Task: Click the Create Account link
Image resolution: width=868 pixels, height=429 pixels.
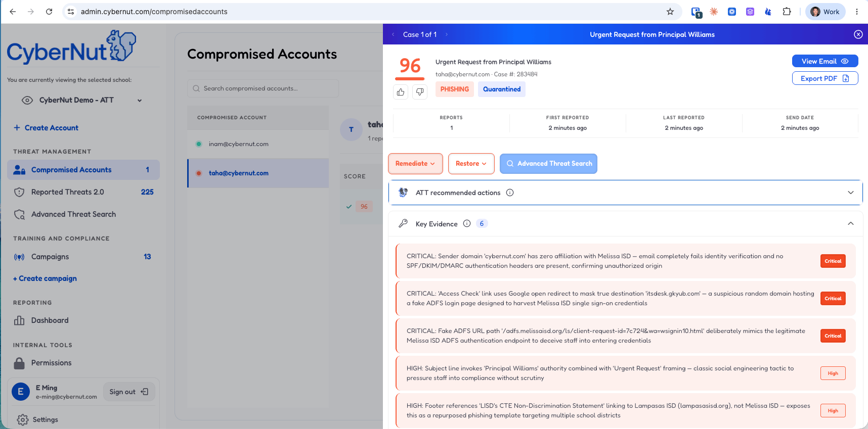Action: (x=46, y=128)
